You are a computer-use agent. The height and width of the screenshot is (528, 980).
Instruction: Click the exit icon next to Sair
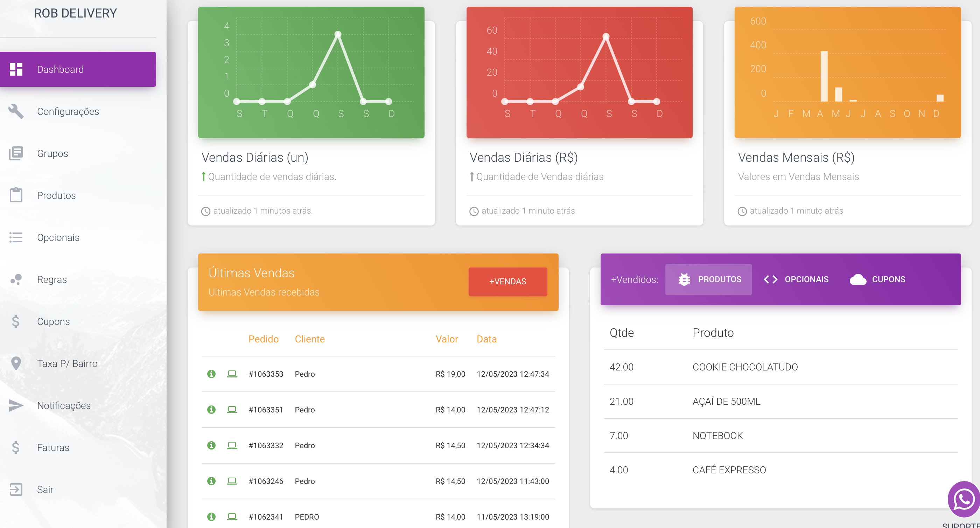click(x=16, y=489)
